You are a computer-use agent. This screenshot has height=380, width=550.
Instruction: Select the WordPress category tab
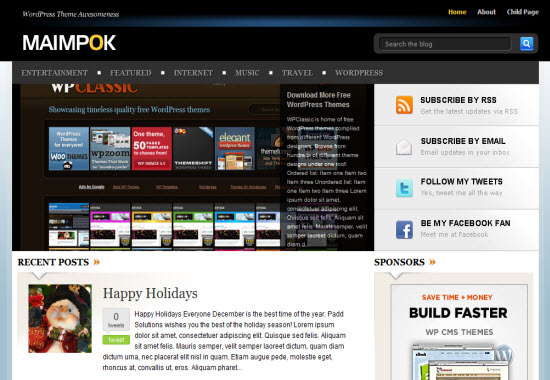click(x=359, y=73)
